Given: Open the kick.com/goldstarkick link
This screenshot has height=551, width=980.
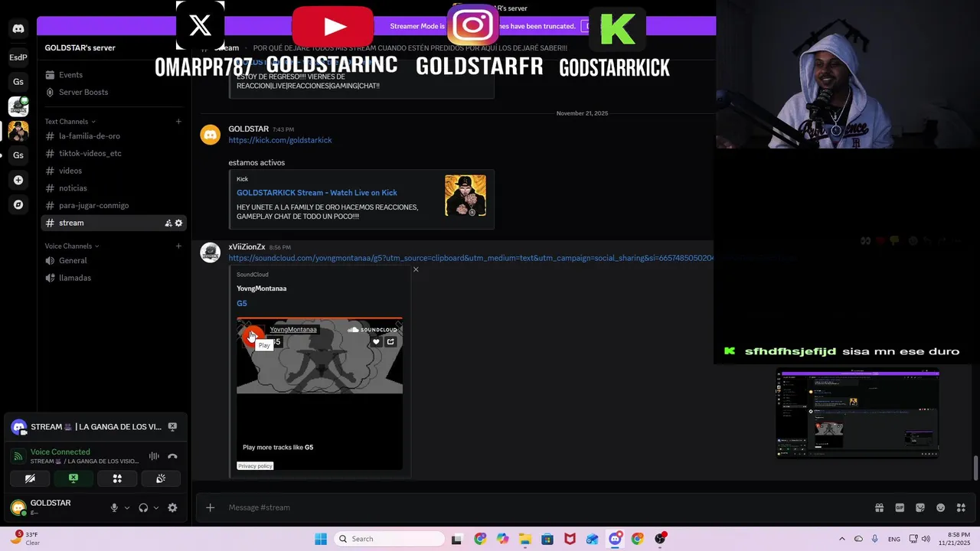Looking at the screenshot, I should 280,140.
